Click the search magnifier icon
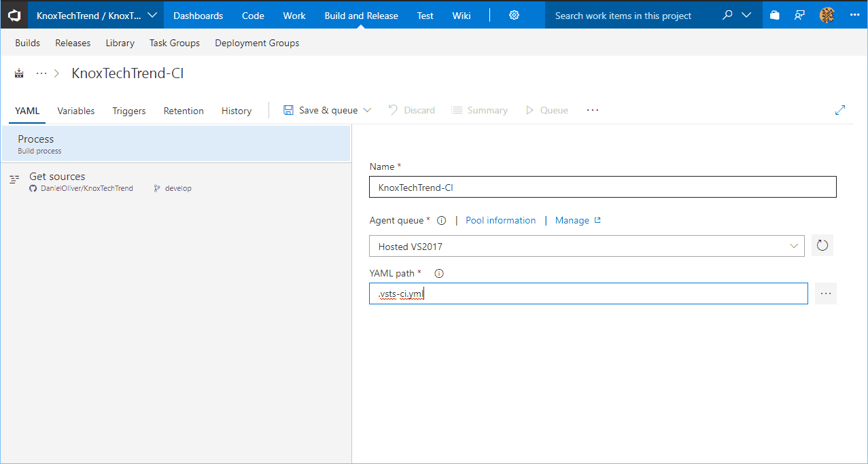Image resolution: width=868 pixels, height=464 pixels. coord(728,15)
